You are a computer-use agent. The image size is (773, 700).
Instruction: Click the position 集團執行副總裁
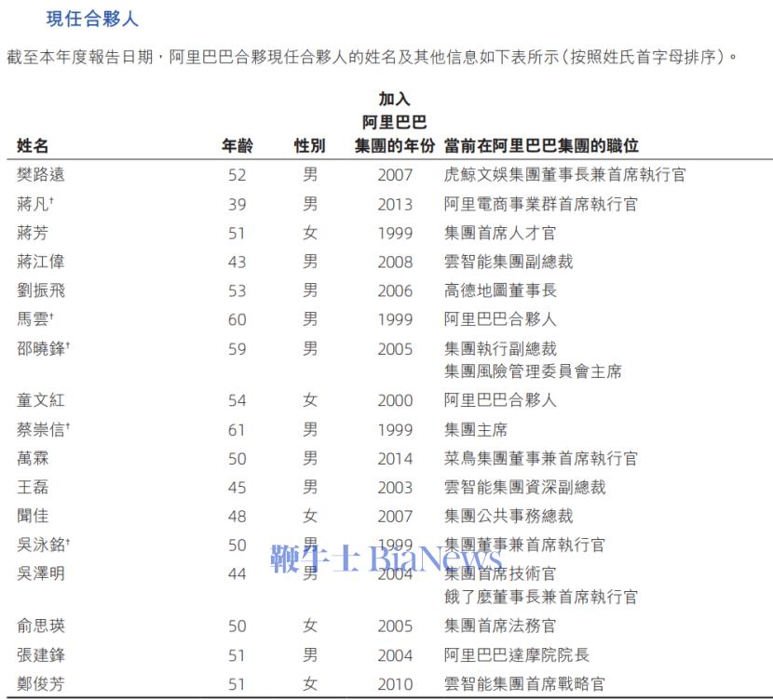point(500,349)
